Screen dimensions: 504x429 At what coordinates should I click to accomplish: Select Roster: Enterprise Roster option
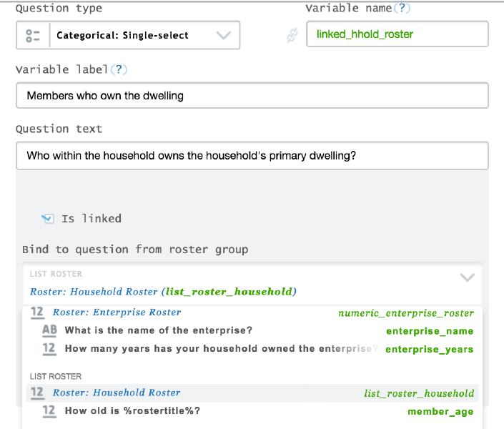click(117, 312)
